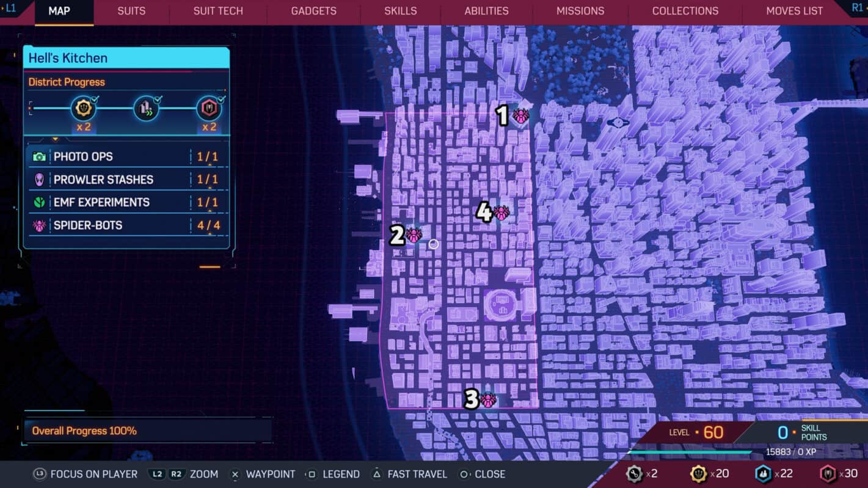The image size is (868, 488).
Task: Click FOCUS ON PLAYER prompt
Action: (94, 474)
